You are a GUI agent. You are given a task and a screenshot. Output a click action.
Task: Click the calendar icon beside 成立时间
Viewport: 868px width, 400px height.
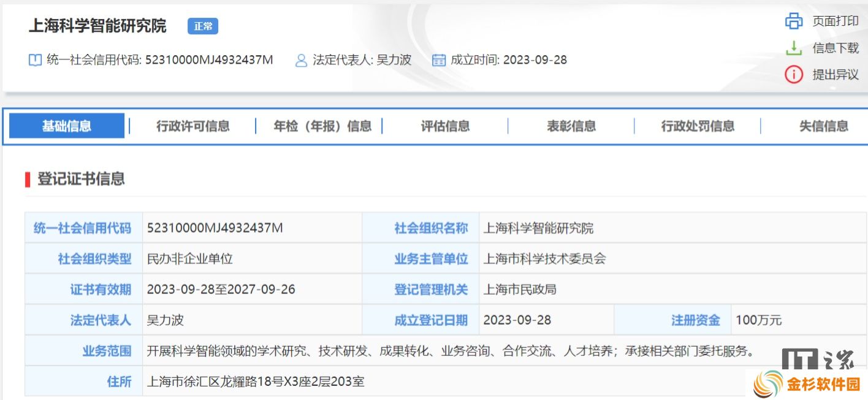pos(438,60)
